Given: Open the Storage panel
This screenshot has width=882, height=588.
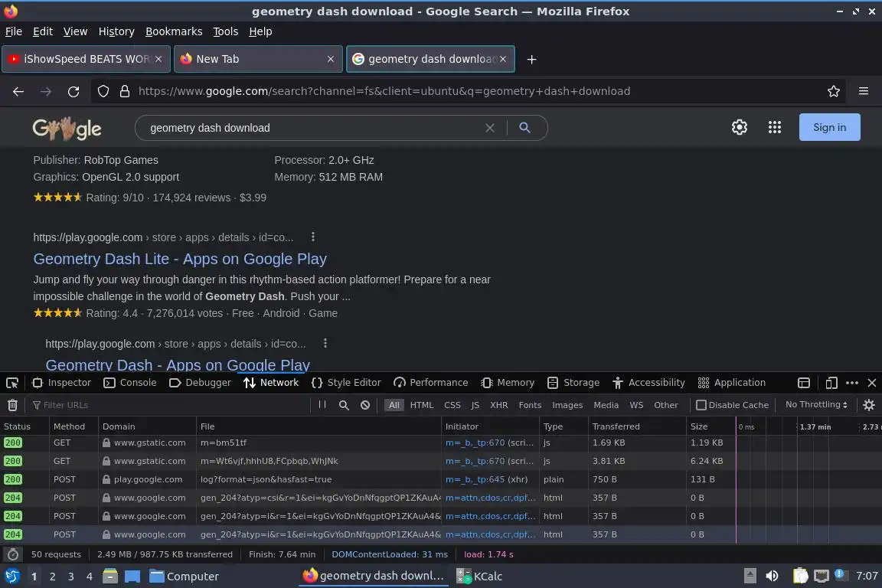Looking at the screenshot, I should [573, 383].
